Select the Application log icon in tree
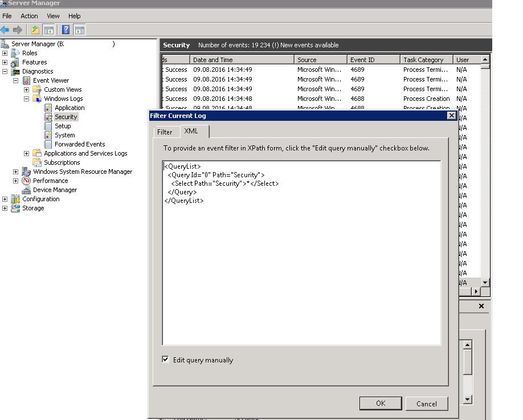Viewport: 523px width, 420px height. coord(48,108)
